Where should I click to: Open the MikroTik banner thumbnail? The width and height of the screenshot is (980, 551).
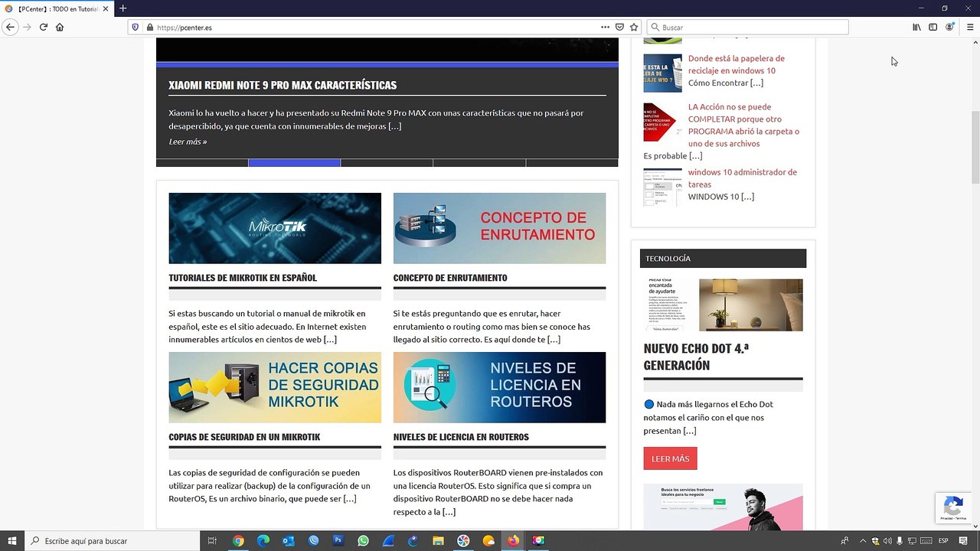tap(275, 228)
